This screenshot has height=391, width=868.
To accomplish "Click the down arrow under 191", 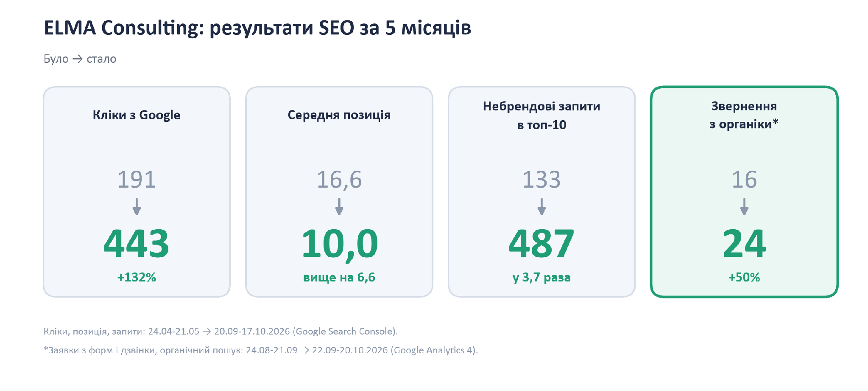I will pyautogui.click(x=137, y=207).
